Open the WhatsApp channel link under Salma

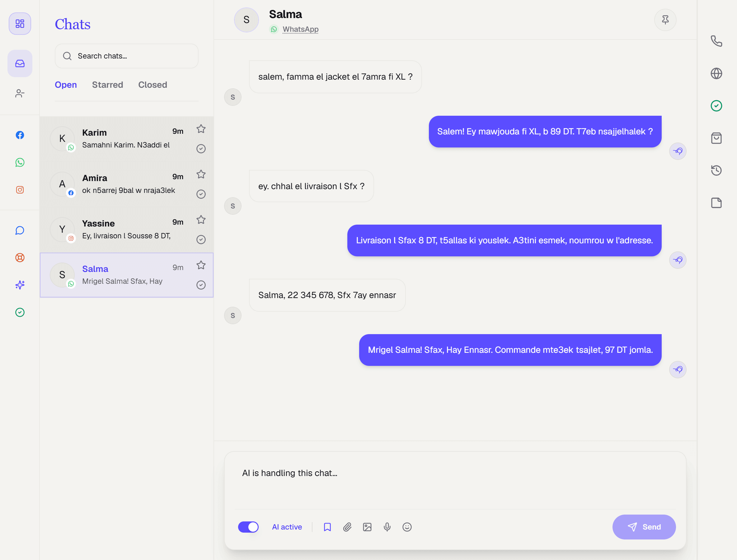click(x=300, y=29)
